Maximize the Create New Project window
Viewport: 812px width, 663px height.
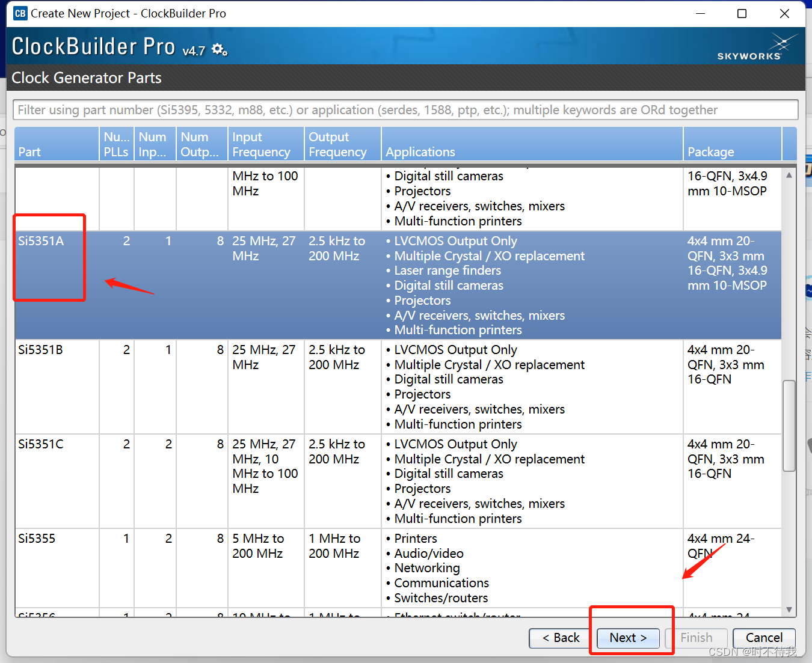[x=742, y=13]
